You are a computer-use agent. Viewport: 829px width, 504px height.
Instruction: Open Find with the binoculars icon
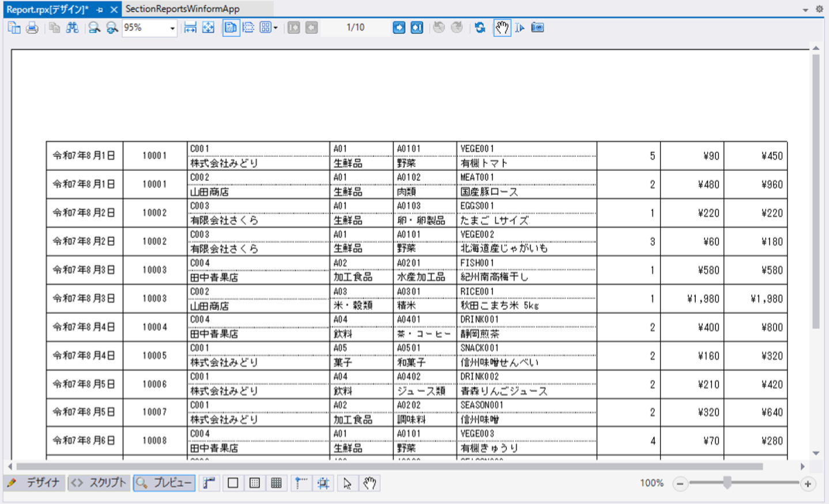72,28
